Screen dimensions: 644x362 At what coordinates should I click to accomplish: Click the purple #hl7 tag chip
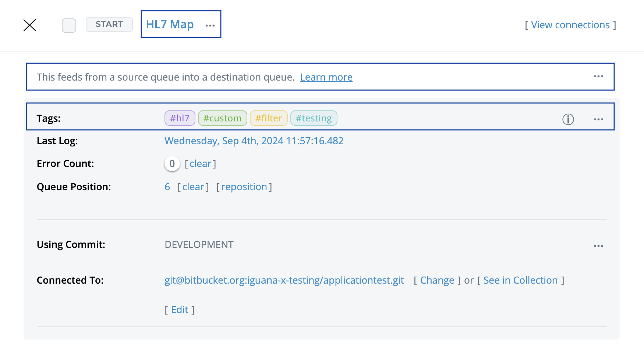180,118
